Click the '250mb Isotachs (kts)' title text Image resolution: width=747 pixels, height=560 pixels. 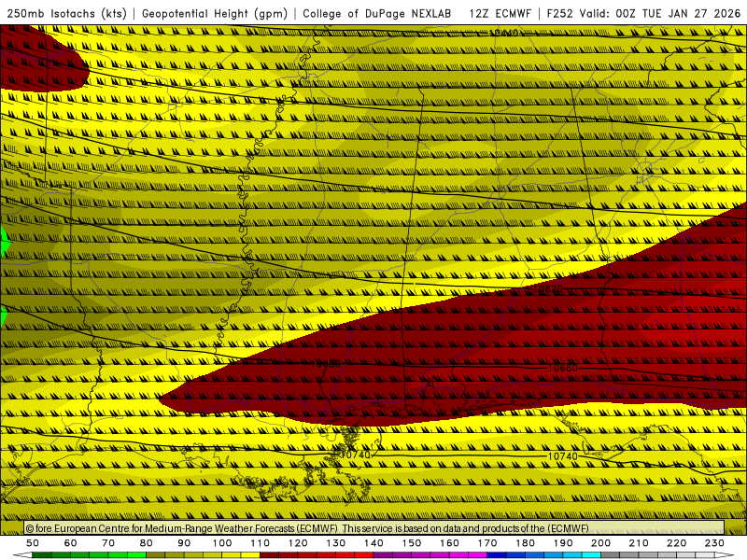pyautogui.click(x=66, y=13)
